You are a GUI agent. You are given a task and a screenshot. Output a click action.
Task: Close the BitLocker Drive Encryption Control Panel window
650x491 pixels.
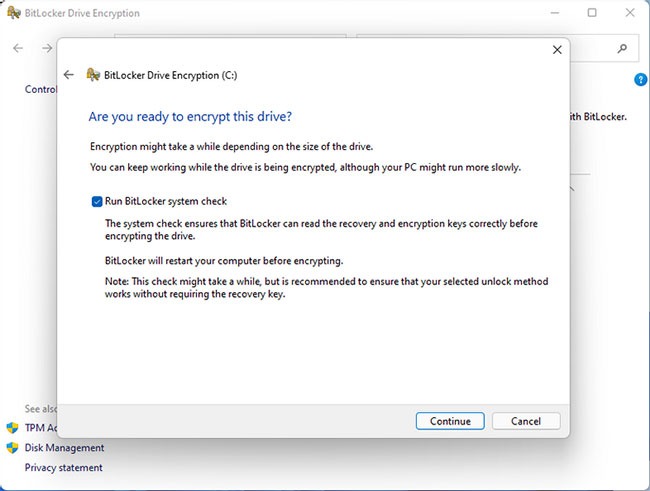coord(630,13)
